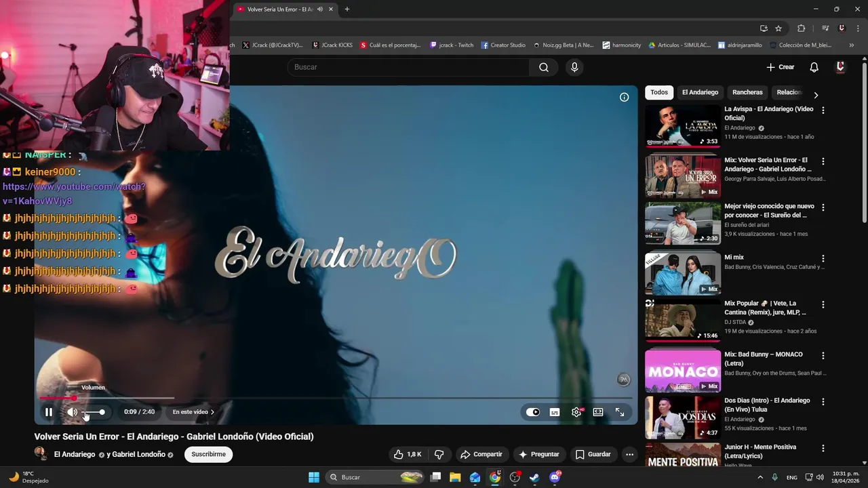Image resolution: width=868 pixels, height=488 pixels.
Task: Open the Windows Start menu
Action: click(x=314, y=477)
